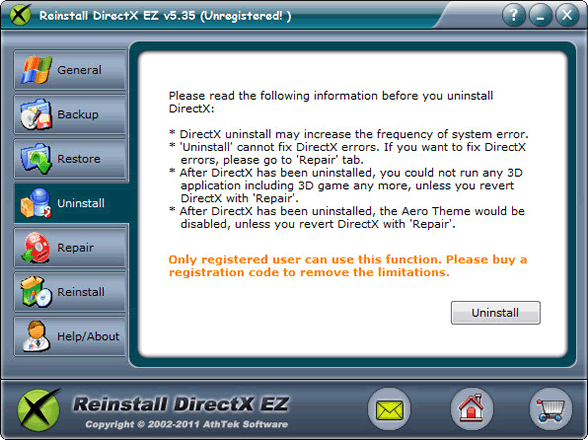
Task: Click the Uninstall button
Action: 495,312
